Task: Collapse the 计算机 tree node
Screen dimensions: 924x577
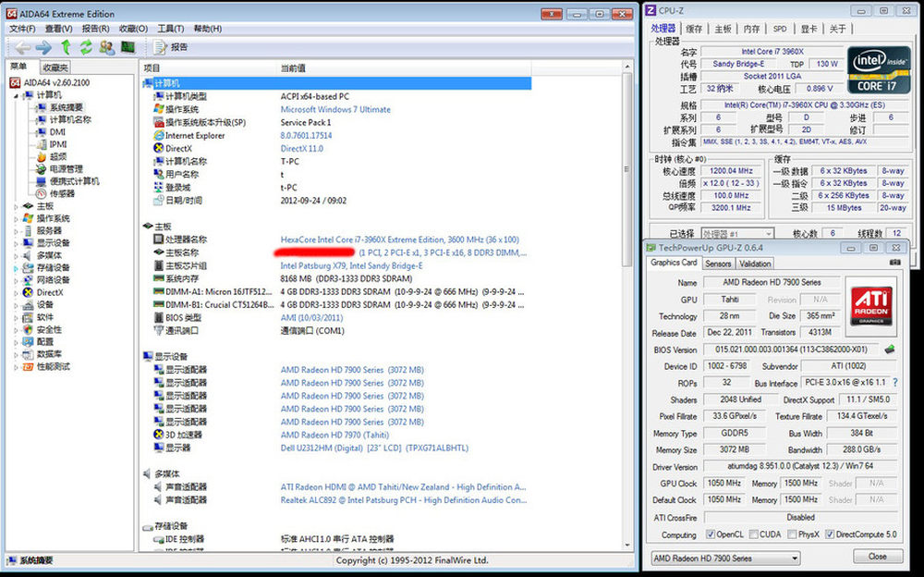Action: click(17, 95)
